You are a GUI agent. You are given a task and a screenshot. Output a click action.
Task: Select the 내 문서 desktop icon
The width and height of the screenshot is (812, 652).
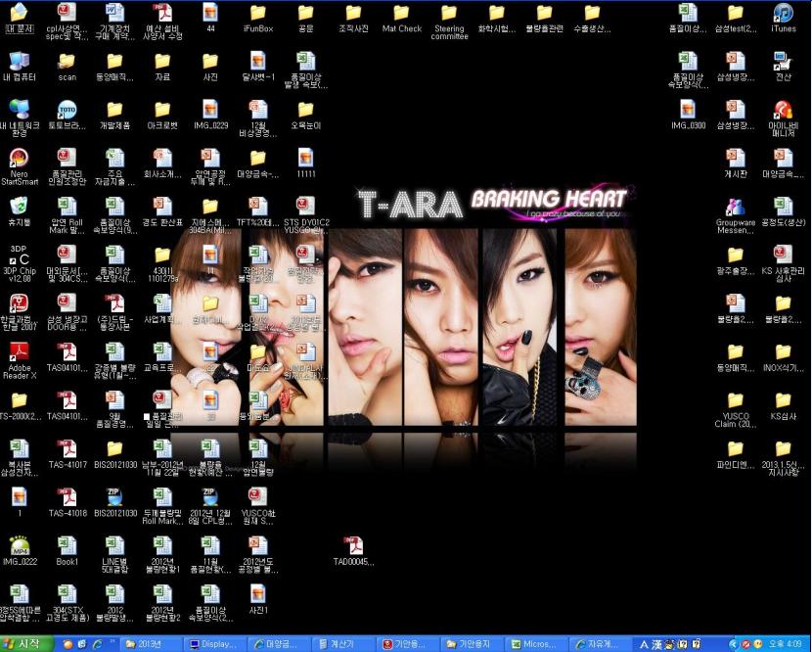(x=20, y=18)
